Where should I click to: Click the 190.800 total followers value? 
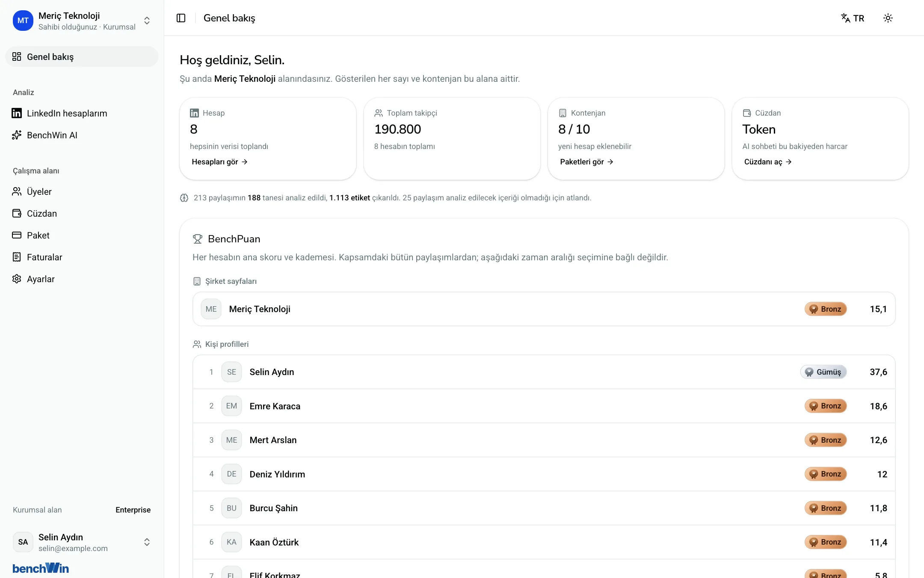pyautogui.click(x=398, y=129)
